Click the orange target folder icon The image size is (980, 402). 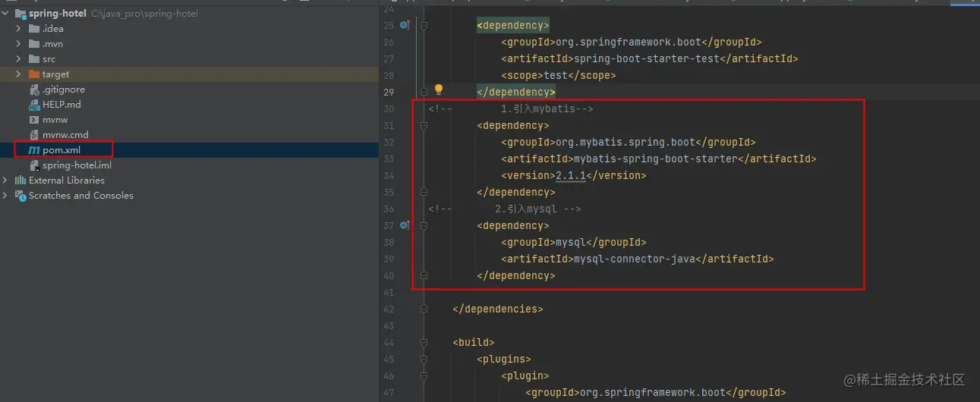coord(34,74)
